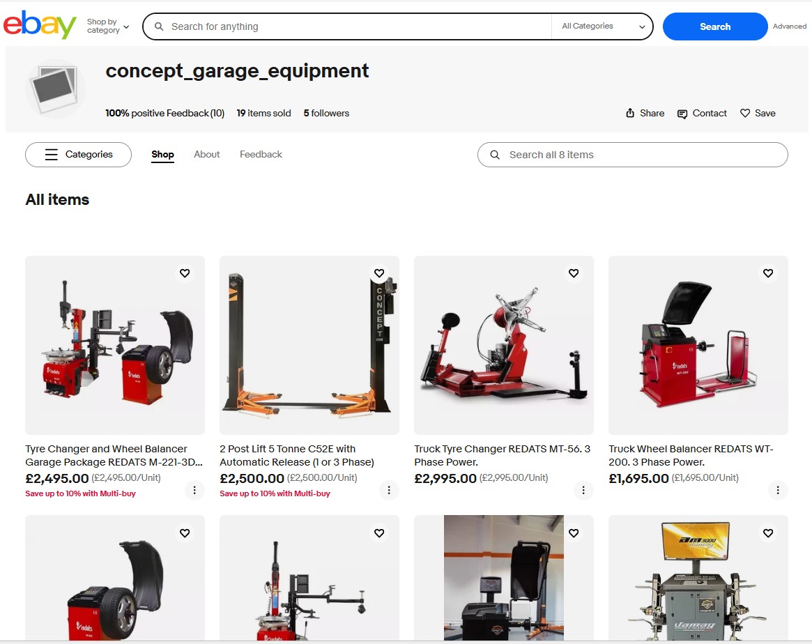Switch to the About tab
Image resolution: width=812 pixels, height=644 pixels.
[206, 155]
